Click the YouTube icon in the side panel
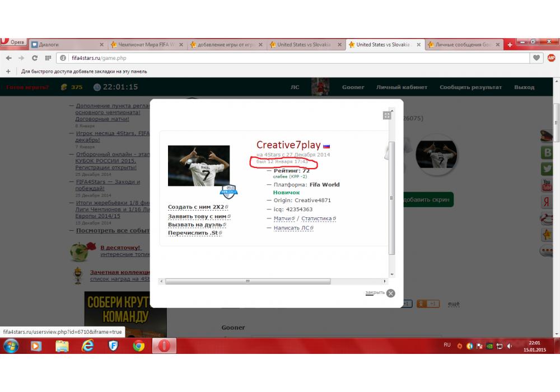 coord(547,185)
